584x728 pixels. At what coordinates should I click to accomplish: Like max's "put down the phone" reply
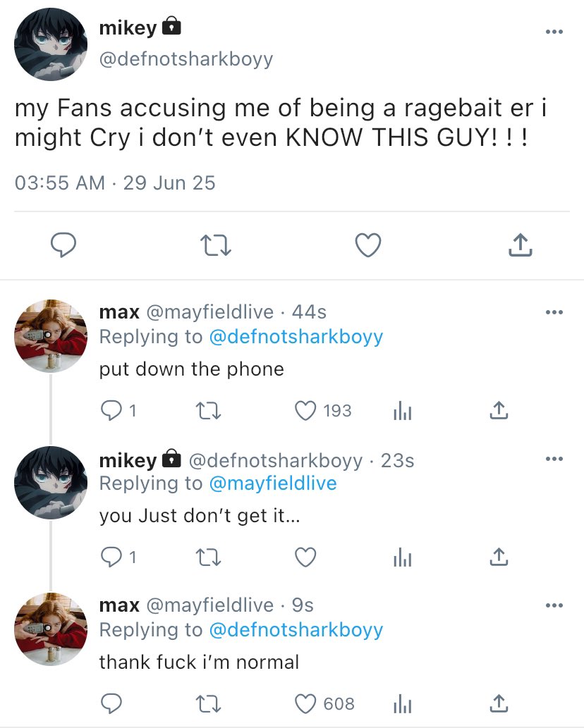point(305,410)
